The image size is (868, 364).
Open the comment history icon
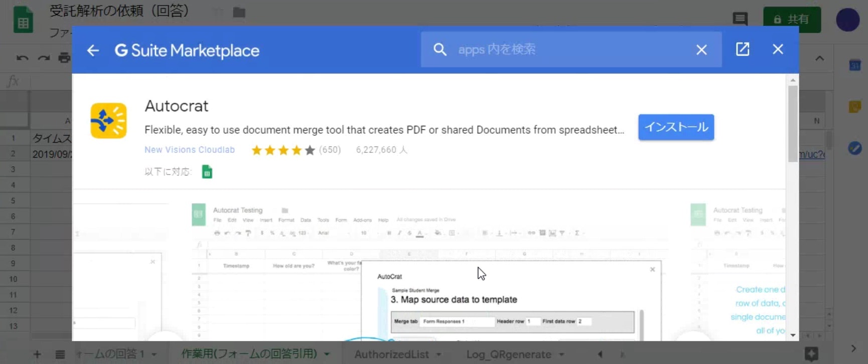tap(740, 19)
